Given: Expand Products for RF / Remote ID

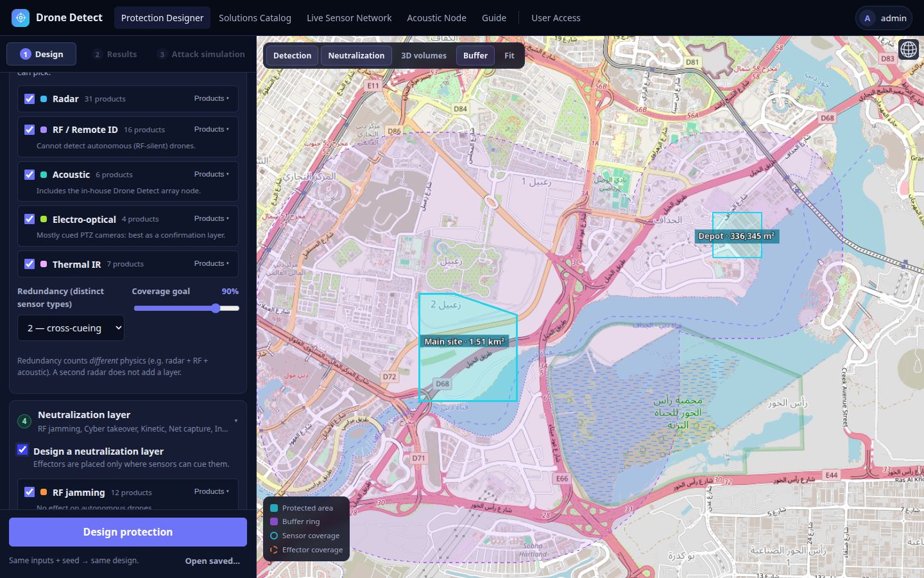Looking at the screenshot, I should click(212, 129).
